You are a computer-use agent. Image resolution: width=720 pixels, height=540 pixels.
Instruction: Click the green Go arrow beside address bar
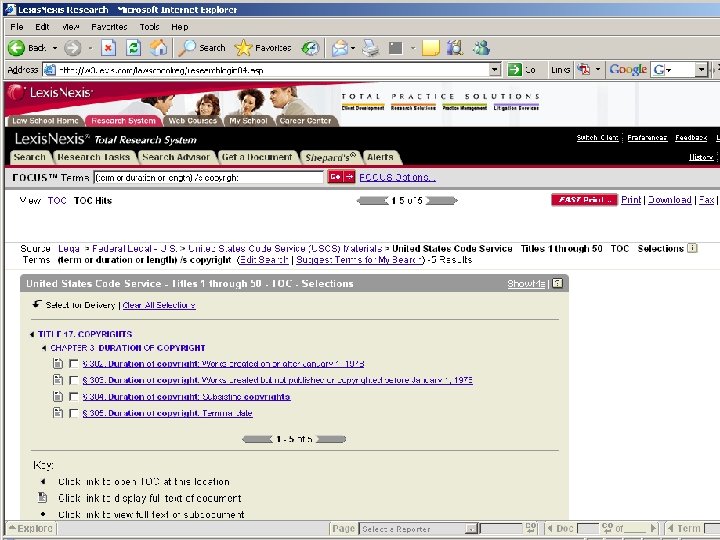click(x=515, y=70)
